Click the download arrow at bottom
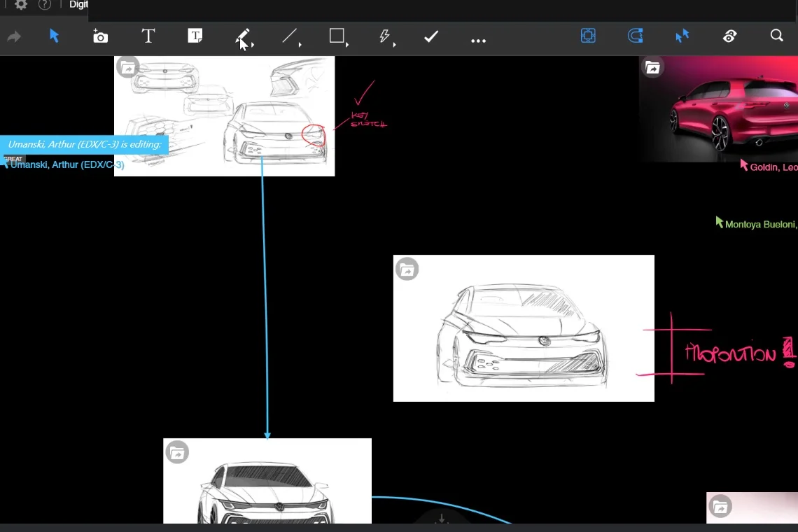Screen dimensions: 798x532 pyautogui.click(x=442, y=519)
